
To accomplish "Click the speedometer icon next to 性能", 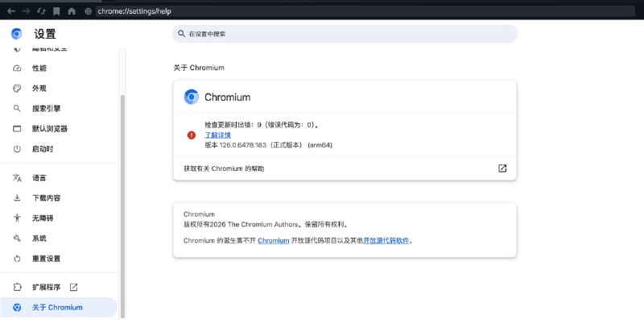I will pyautogui.click(x=17, y=69).
